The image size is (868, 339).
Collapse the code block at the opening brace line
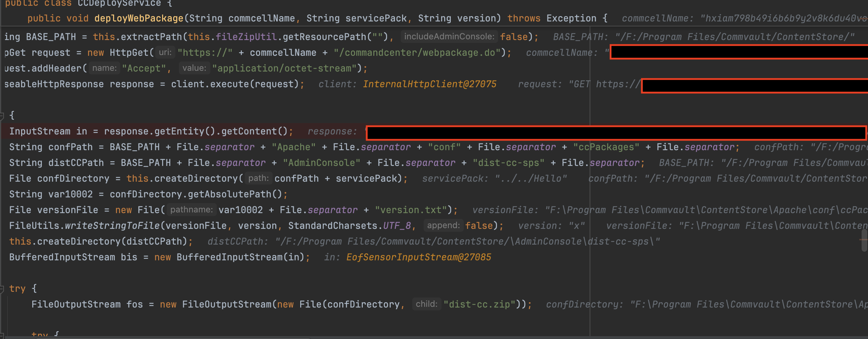point(1,116)
